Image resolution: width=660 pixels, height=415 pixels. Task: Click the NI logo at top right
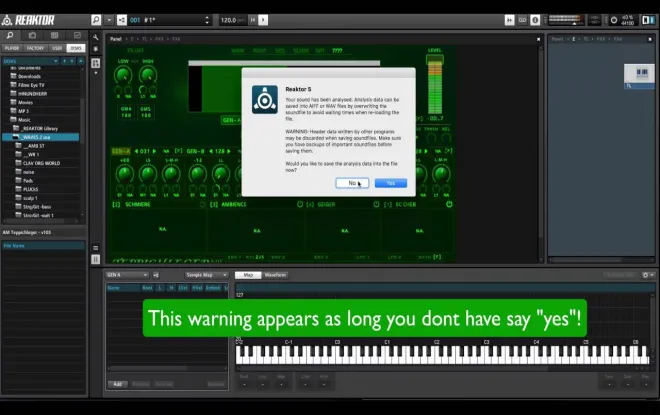[x=648, y=20]
